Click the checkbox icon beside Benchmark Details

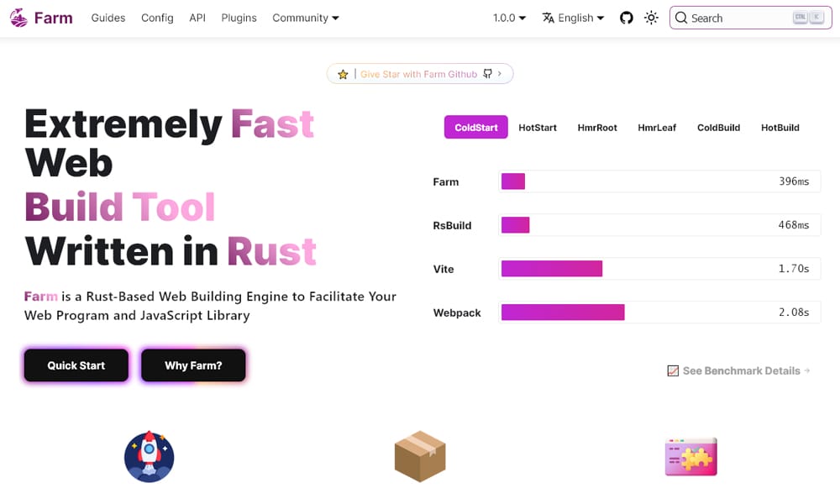[x=673, y=370]
